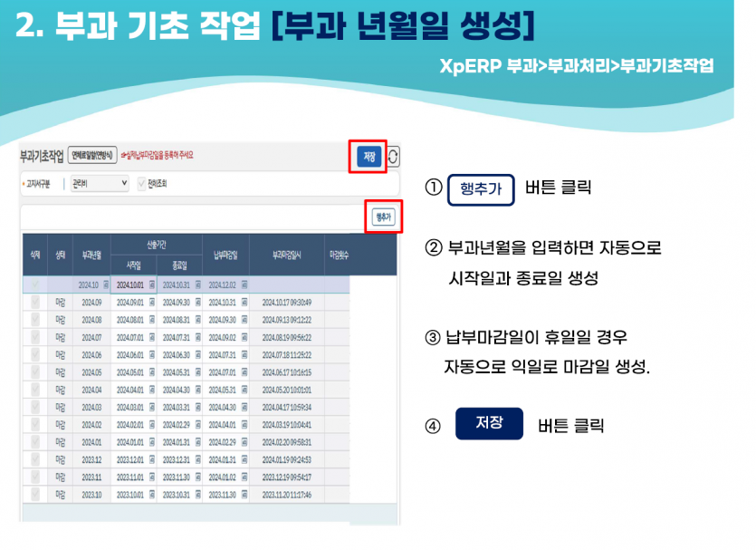
Task: Click calendar icon next to 2023.10.01
Action: (x=151, y=495)
